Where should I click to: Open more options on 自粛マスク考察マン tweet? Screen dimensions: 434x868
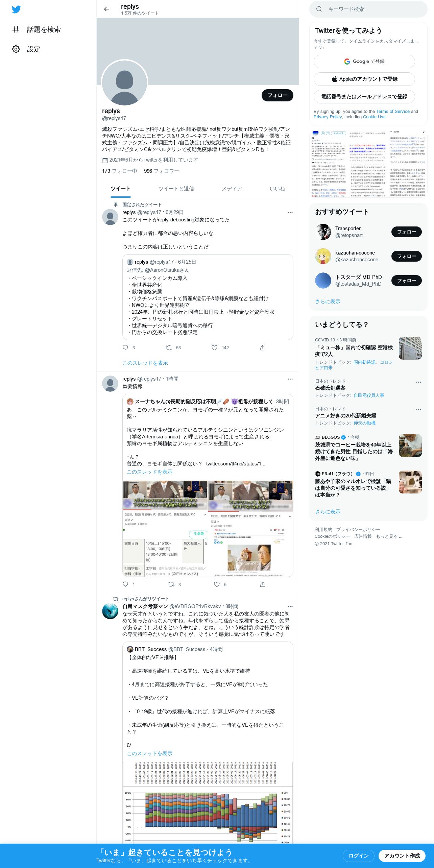click(x=290, y=606)
